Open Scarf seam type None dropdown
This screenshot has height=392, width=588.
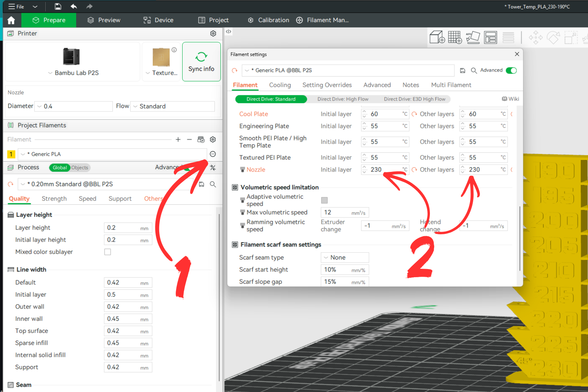point(345,258)
